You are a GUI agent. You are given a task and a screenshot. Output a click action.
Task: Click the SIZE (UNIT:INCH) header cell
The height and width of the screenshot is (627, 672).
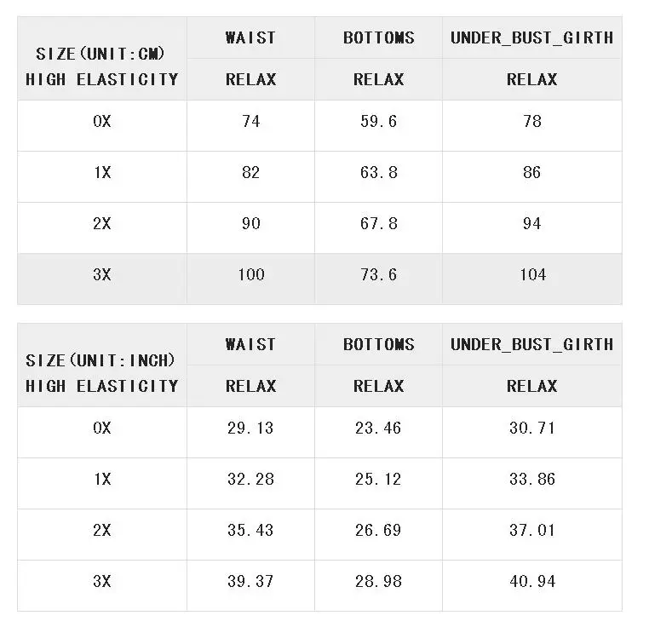tap(102, 365)
